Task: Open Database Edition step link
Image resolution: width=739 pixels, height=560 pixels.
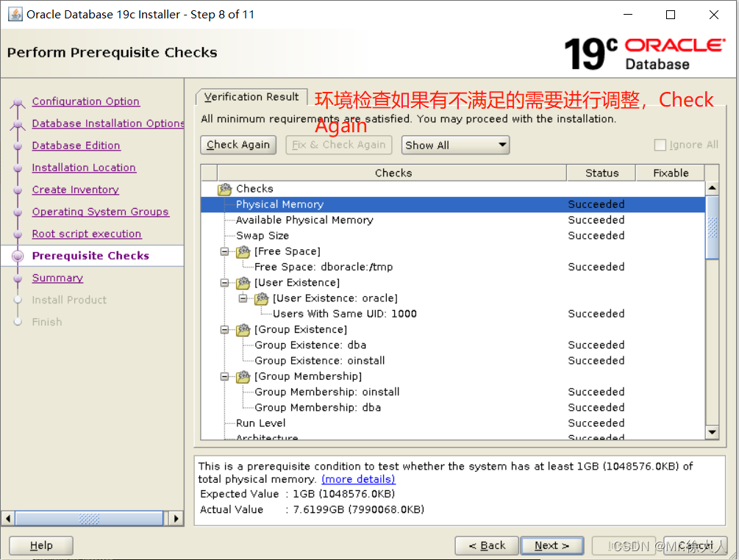Action: click(76, 146)
